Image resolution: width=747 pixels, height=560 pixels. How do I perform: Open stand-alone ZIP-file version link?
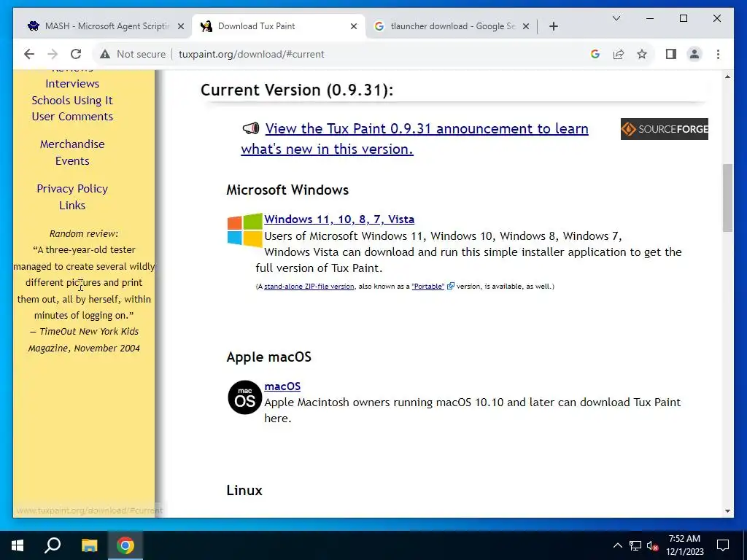[x=309, y=286]
